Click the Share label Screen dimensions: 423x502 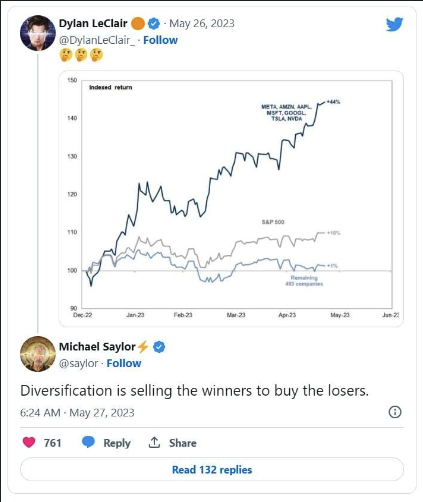[183, 443]
